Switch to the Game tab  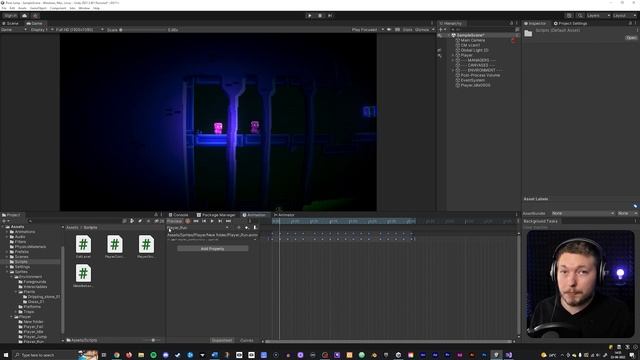[x=35, y=23]
